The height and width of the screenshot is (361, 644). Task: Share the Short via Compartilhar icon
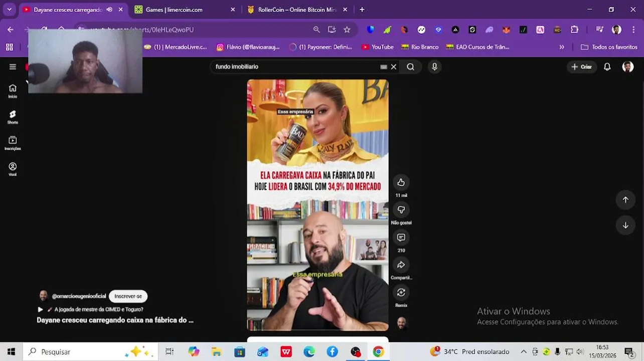[401, 265]
